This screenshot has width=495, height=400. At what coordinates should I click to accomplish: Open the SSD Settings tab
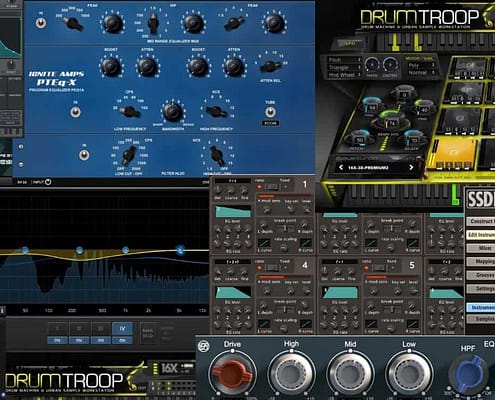click(x=481, y=288)
